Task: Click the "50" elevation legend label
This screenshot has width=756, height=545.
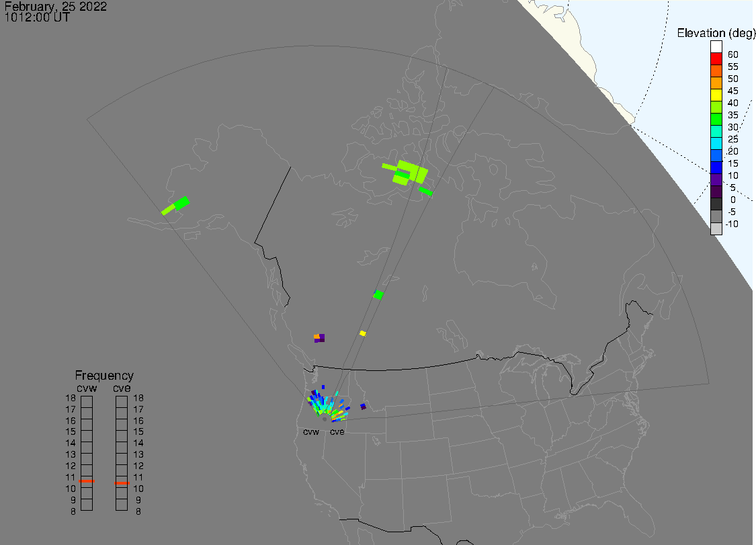Action: click(x=733, y=79)
